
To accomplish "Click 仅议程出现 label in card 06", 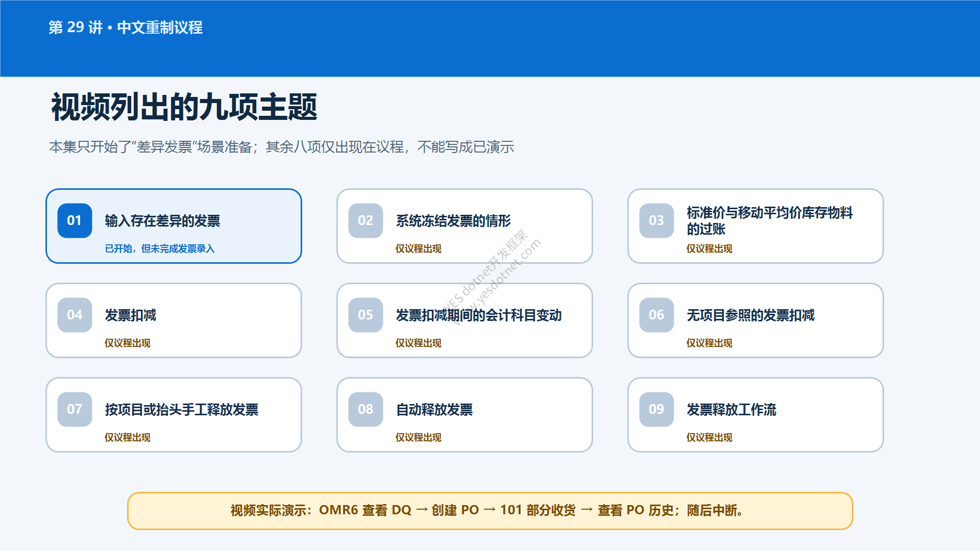I will point(709,343).
